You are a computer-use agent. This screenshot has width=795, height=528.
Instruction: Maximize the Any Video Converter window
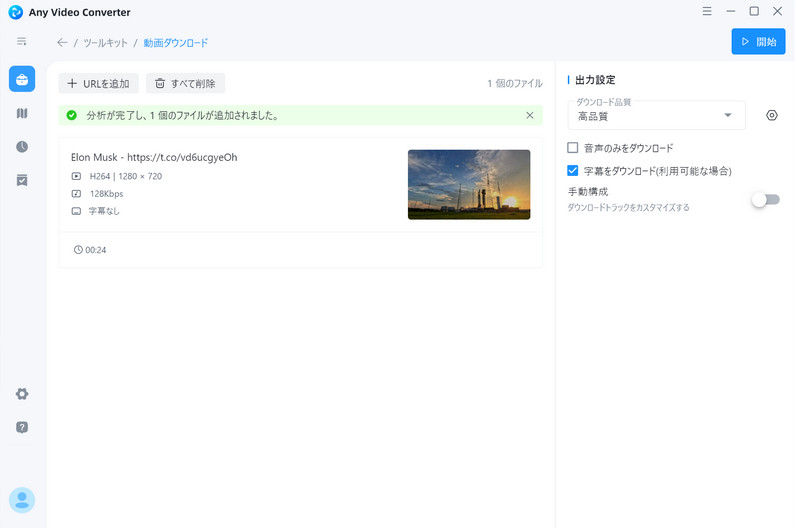(754, 11)
